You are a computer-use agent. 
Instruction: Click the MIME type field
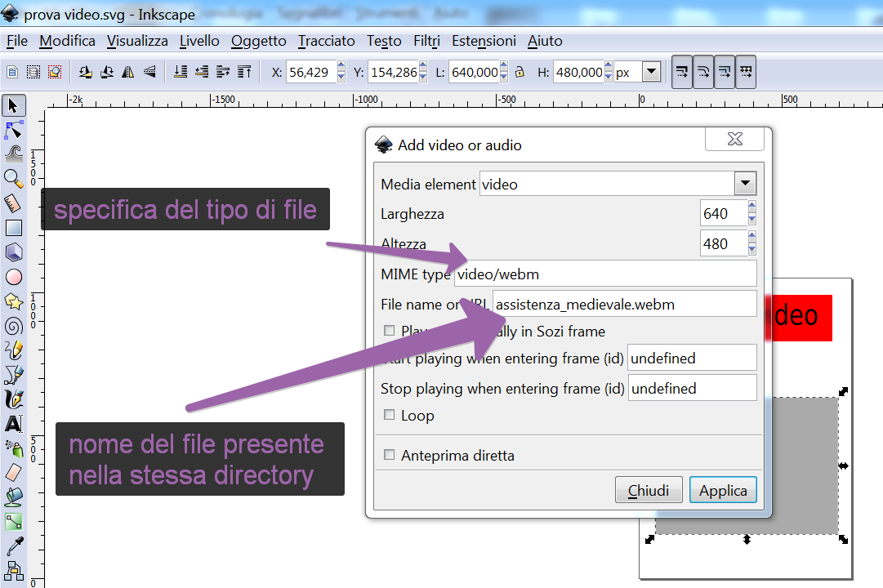(605, 274)
